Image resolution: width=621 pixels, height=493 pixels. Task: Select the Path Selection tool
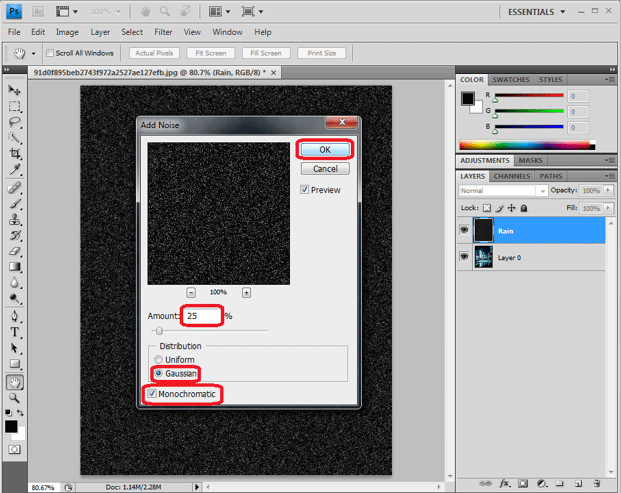(x=15, y=348)
